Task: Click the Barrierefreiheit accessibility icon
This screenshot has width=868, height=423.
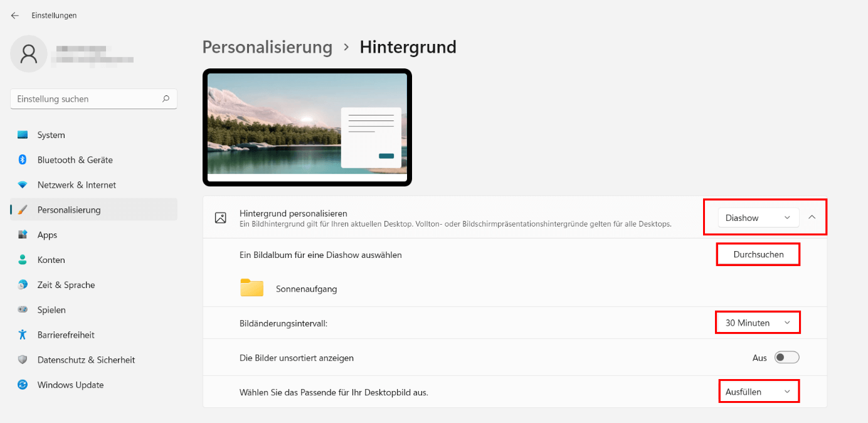Action: (23, 335)
